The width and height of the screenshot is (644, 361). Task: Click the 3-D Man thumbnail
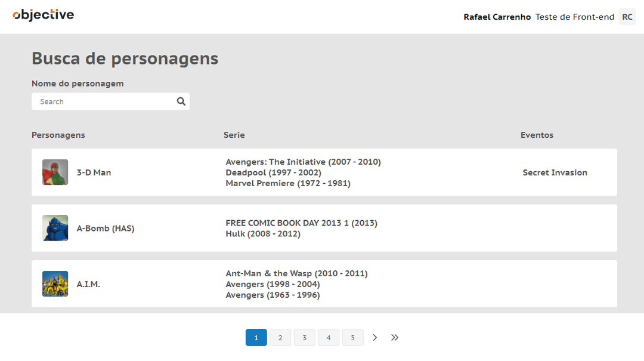click(x=55, y=172)
